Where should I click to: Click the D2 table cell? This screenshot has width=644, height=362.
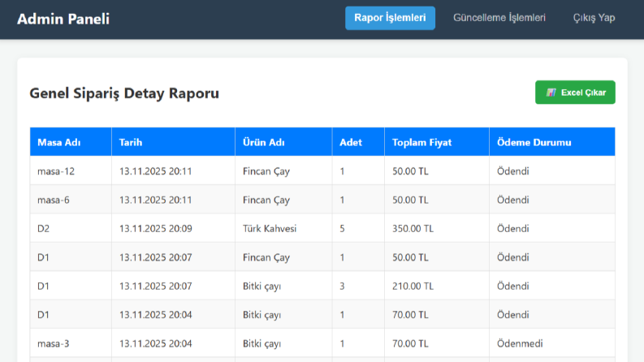coord(71,228)
